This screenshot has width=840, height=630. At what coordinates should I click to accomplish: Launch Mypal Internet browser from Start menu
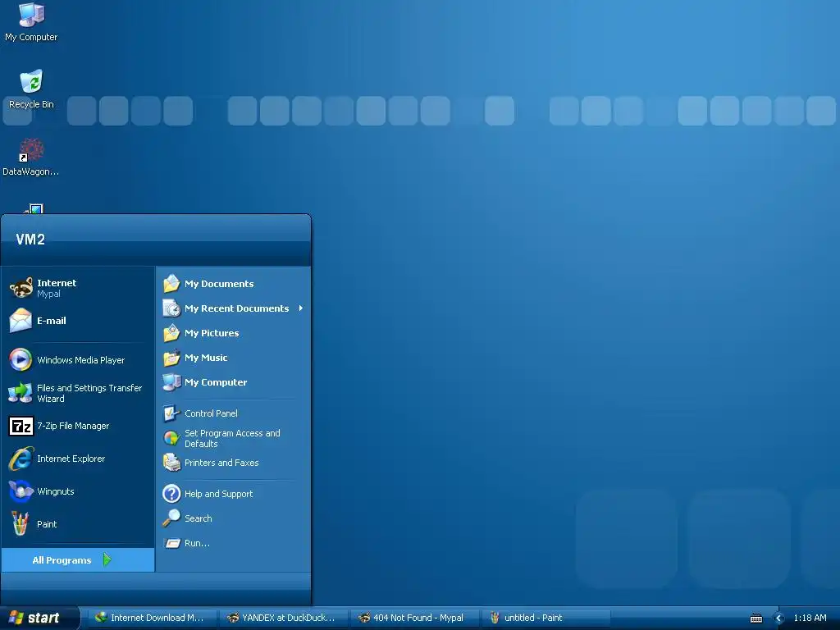(x=78, y=288)
